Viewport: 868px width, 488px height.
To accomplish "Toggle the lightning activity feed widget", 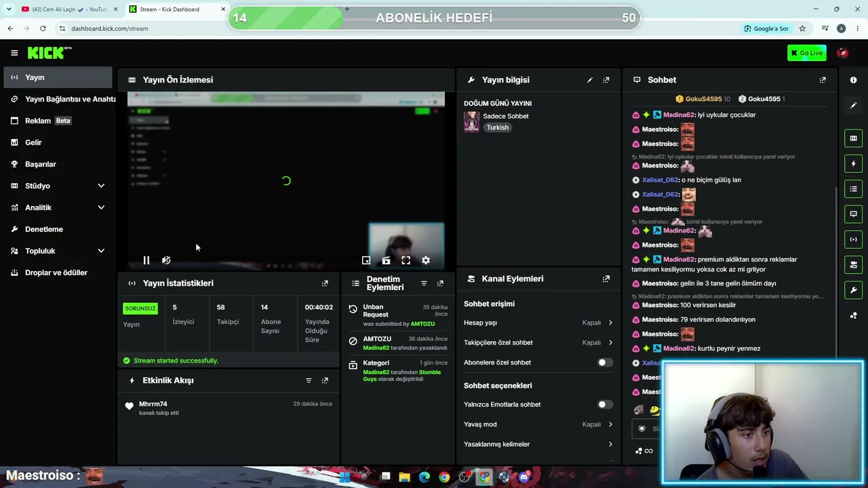I will coord(853,163).
